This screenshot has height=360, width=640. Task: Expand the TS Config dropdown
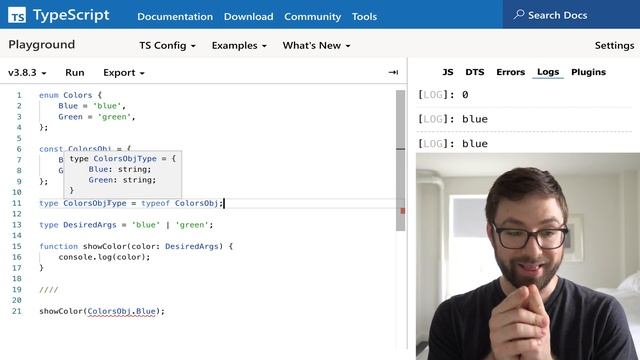[167, 45]
